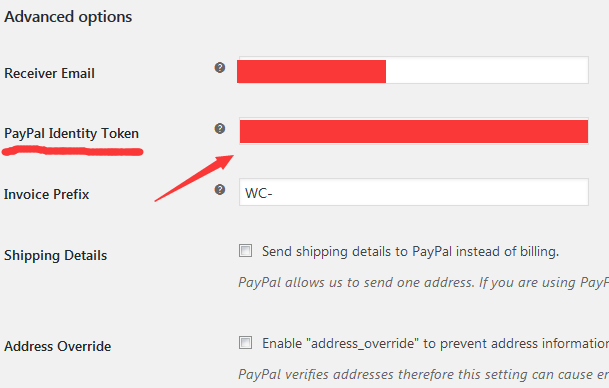This screenshot has width=609, height=388.
Task: Enable the send shipping details checkbox
Action: point(245,251)
